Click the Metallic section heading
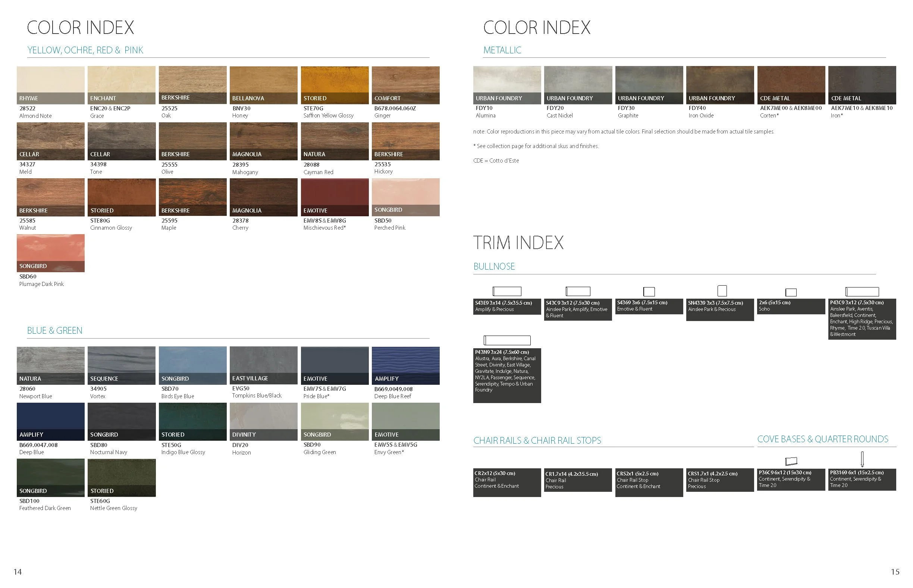 502,50
